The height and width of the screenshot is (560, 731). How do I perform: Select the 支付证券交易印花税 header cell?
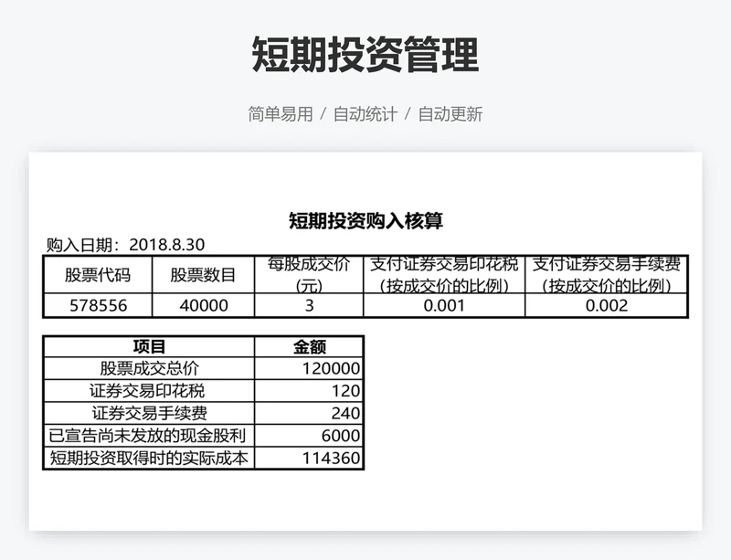click(444, 275)
